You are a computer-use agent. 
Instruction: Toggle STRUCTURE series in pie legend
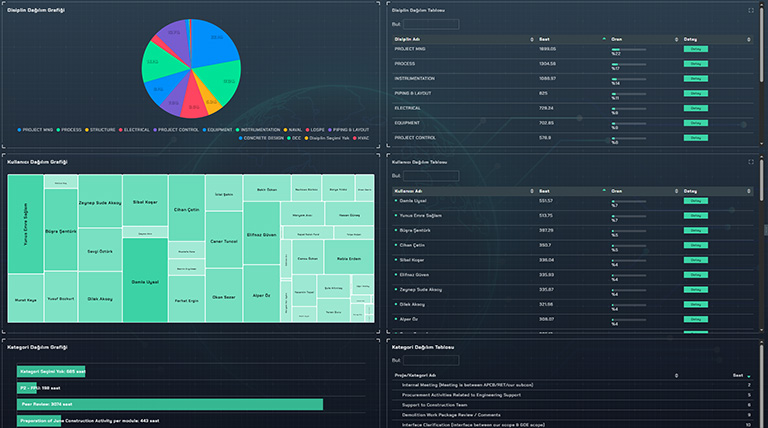coord(102,129)
